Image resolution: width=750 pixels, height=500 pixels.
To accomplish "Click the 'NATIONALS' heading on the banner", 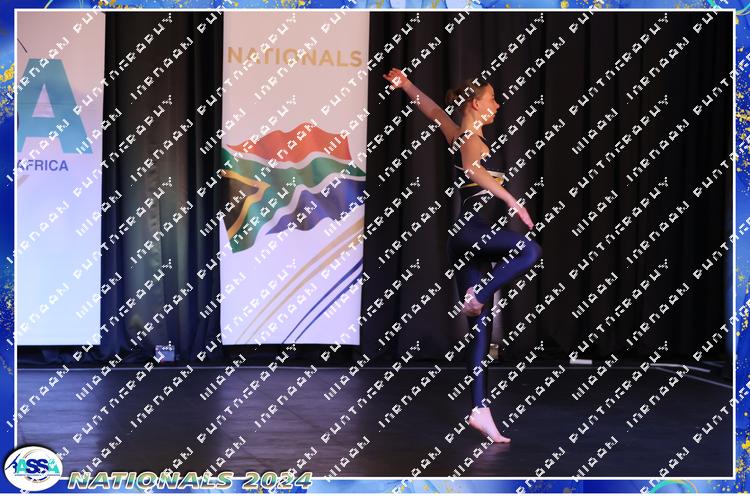I will tap(295, 57).
